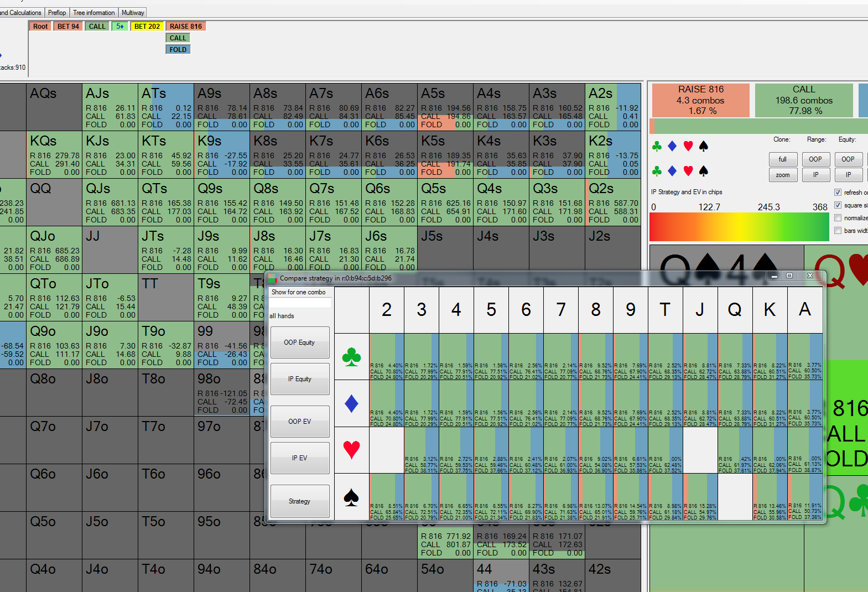
Task: Click the IP EV button
Action: point(300,458)
